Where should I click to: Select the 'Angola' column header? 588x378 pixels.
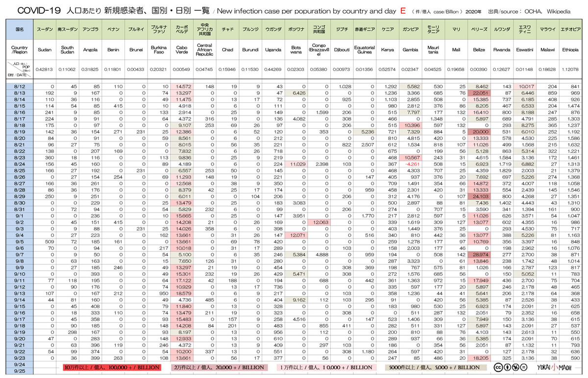coord(90,50)
